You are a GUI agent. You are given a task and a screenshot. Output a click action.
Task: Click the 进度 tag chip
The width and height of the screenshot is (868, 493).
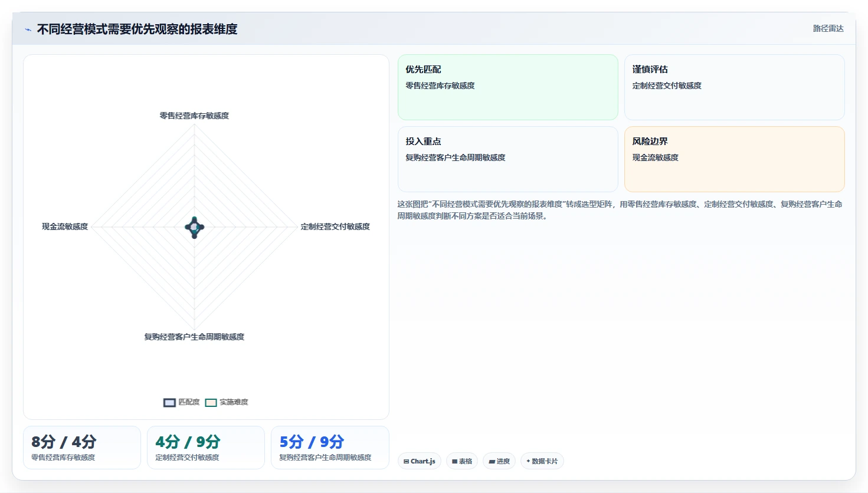click(499, 461)
